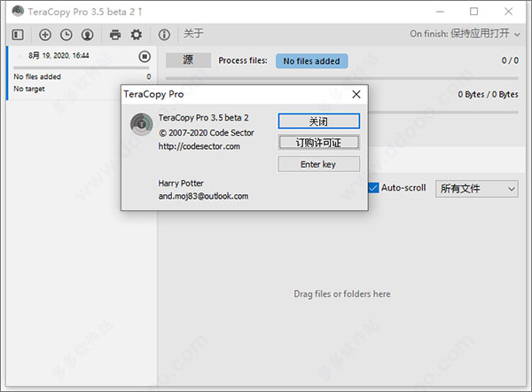This screenshot has height=392, width=532.
Task: Open settings with the gear icon
Action: [137, 35]
